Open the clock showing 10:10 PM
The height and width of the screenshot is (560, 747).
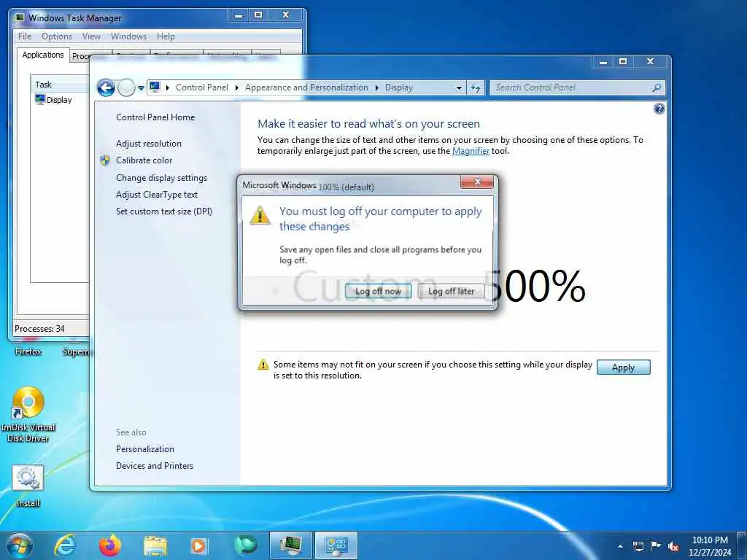click(x=710, y=546)
